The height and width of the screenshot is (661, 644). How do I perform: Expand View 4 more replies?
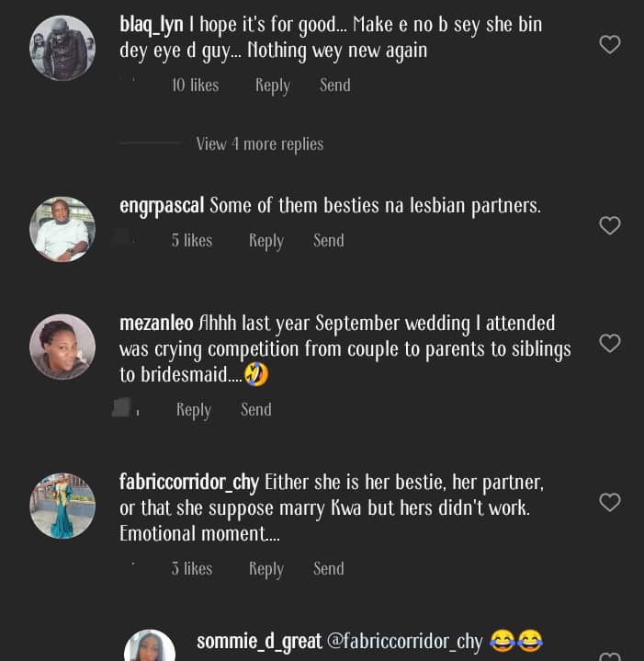259,144
